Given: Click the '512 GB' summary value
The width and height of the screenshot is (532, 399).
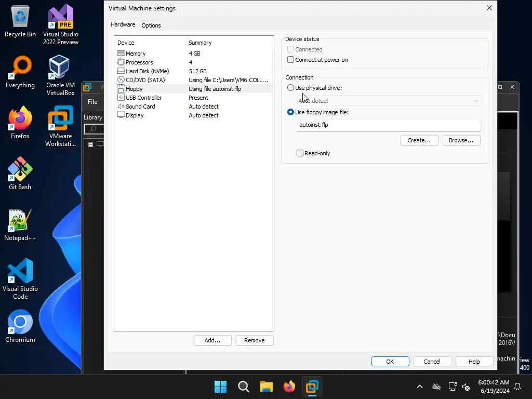Looking at the screenshot, I should click(x=197, y=71).
